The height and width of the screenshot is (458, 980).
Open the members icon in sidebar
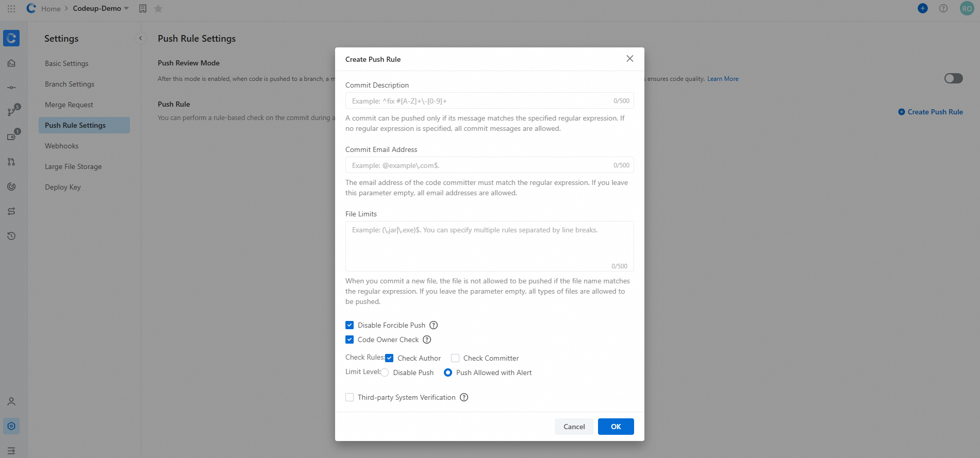click(11, 401)
